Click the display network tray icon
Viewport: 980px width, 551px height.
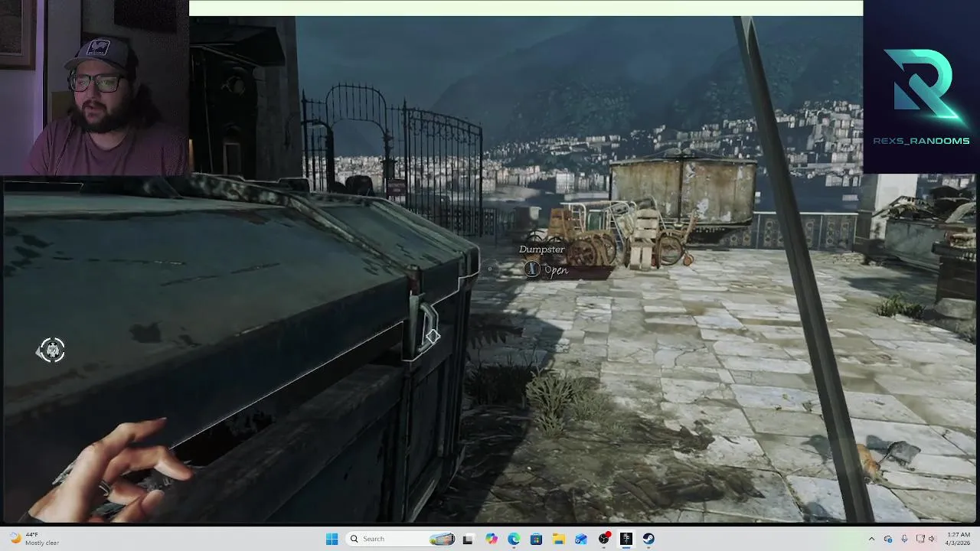tap(920, 539)
